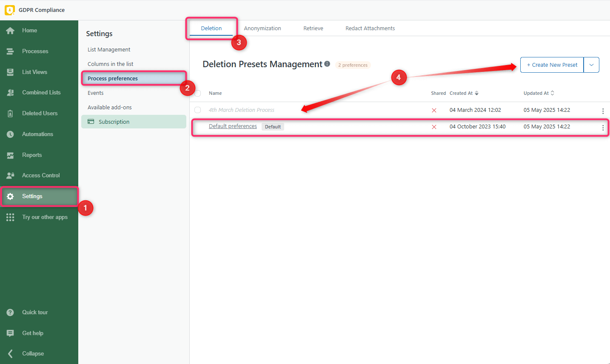Image resolution: width=610 pixels, height=364 pixels.
Task: Click the Settings gear icon
Action: click(10, 196)
